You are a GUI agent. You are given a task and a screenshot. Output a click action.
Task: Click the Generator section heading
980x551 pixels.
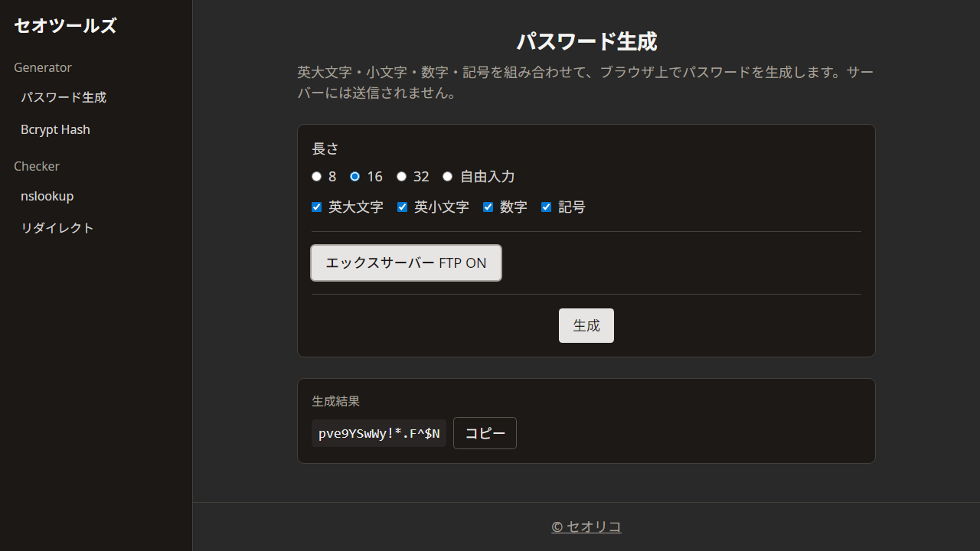point(43,67)
